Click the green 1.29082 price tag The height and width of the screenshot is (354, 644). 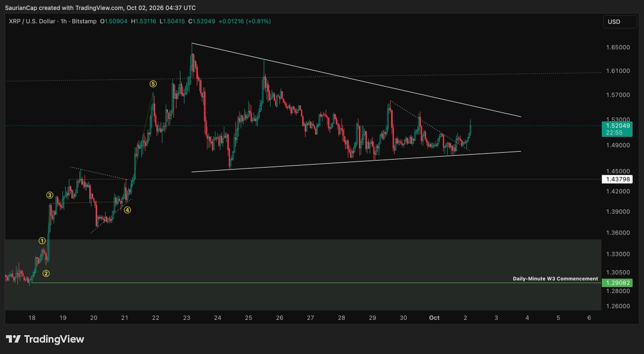617,283
